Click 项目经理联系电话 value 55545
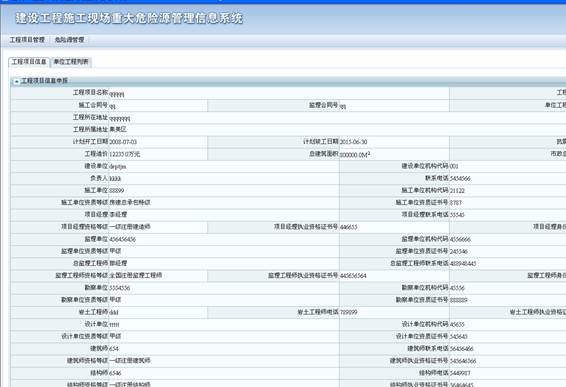Screen dimensions: 566x387 (457, 215)
